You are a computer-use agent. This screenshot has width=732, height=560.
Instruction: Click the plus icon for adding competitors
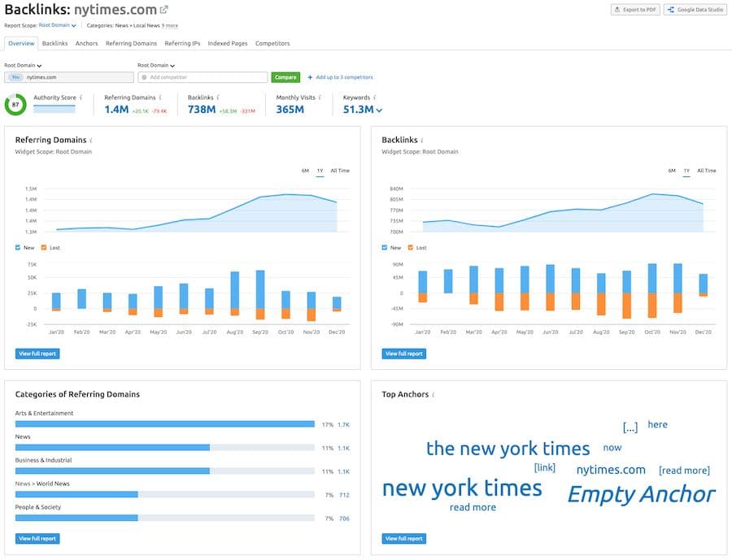pyautogui.click(x=310, y=77)
